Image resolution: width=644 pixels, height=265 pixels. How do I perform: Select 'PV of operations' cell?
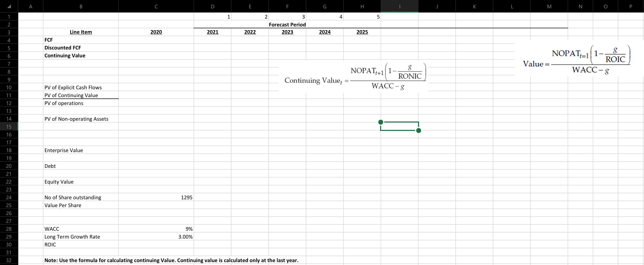(81, 103)
